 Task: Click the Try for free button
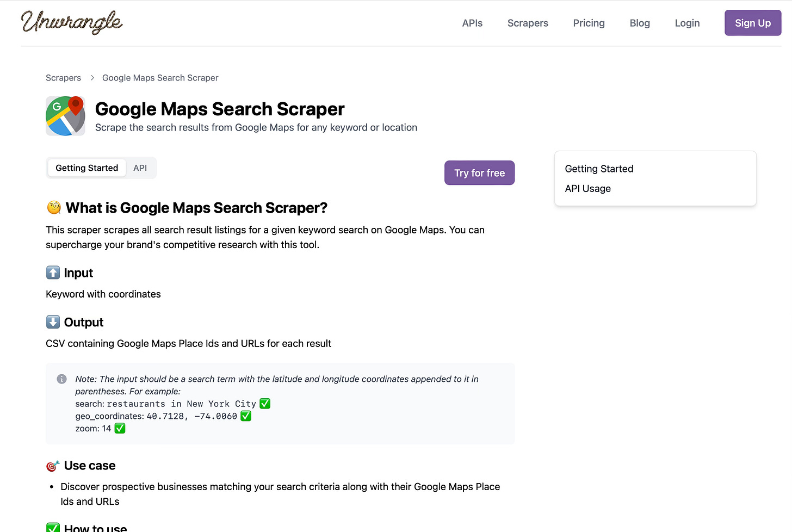click(479, 173)
